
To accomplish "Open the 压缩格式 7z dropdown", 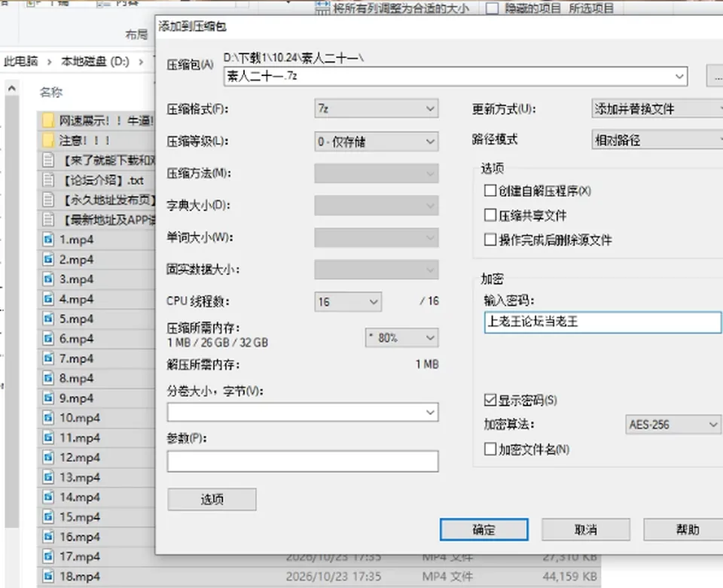I will (377, 108).
